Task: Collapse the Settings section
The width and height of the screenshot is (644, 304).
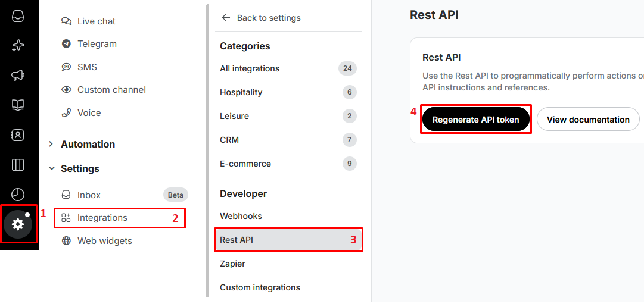Action: 80,168
